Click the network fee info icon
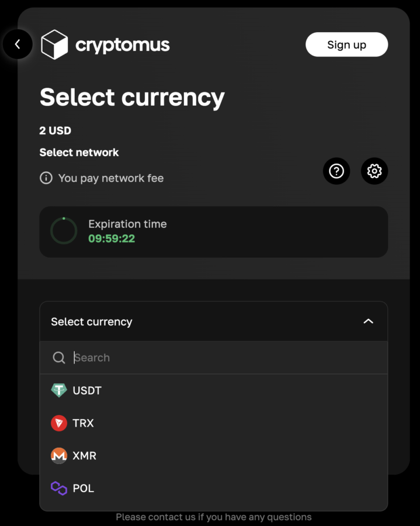 pyautogui.click(x=46, y=178)
